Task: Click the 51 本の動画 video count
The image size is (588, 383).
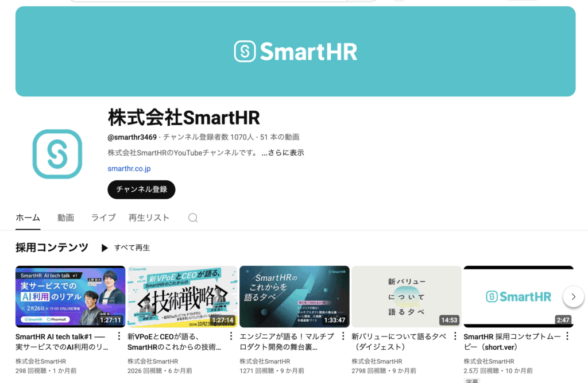Action: click(280, 137)
